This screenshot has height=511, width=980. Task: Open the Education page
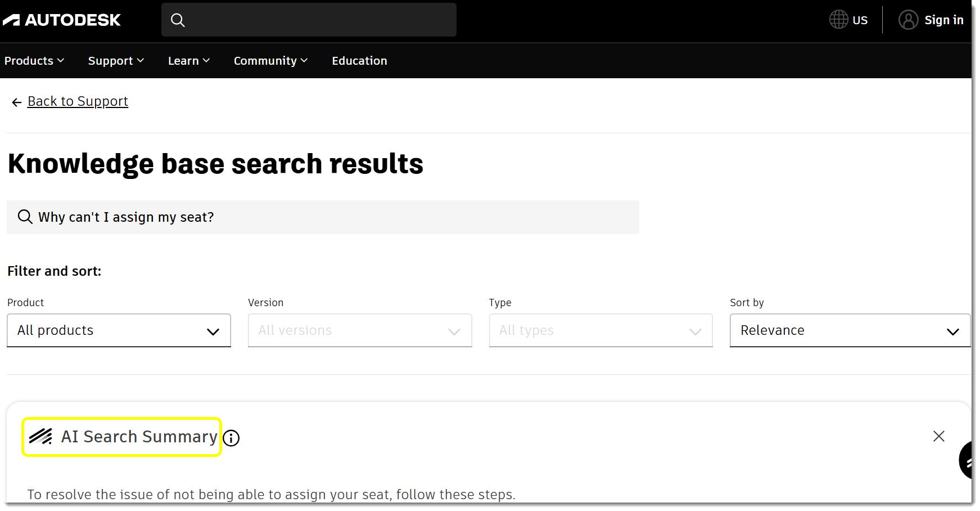tap(359, 61)
